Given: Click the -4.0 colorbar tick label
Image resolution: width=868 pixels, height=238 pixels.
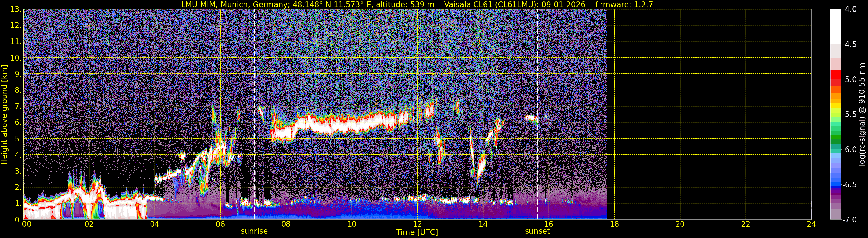Looking at the screenshot, I should (849, 10).
